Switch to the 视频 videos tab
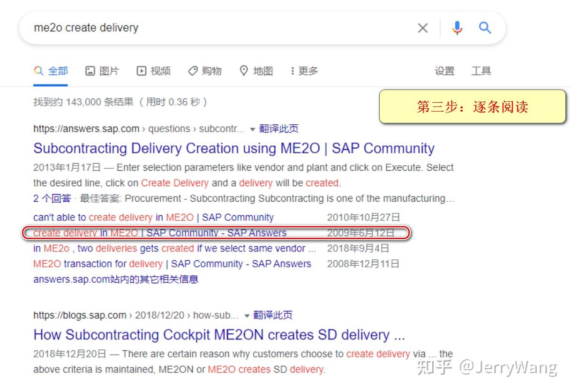 (153, 71)
